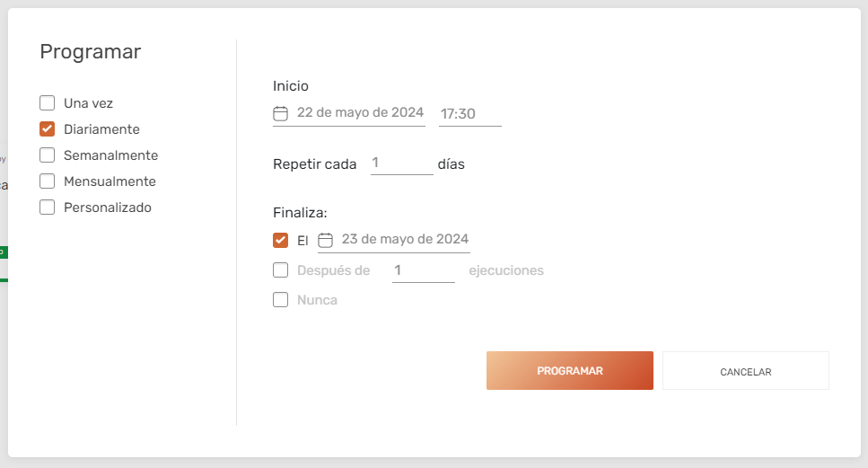Uncheck the Diariamente checkbox
The image size is (868, 468).
47,129
